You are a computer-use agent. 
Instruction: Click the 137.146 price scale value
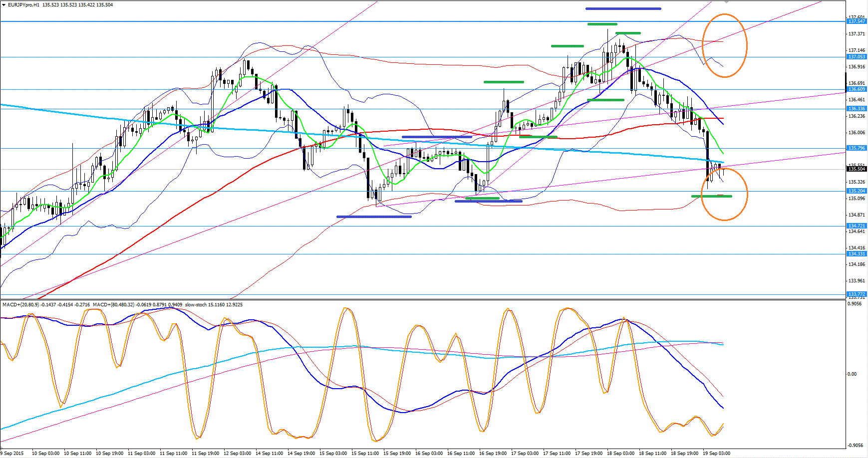(857, 50)
